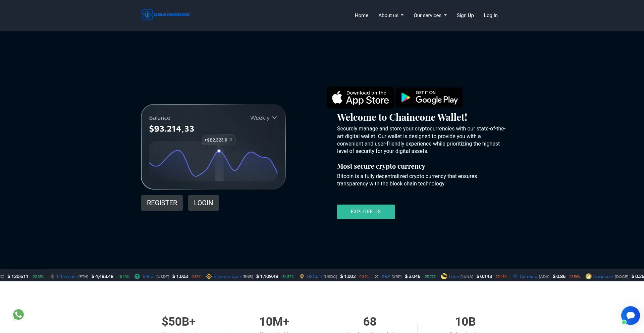Click the Binance Coin icon in ticker
Screen dimensions: 644x333
(x=209, y=277)
